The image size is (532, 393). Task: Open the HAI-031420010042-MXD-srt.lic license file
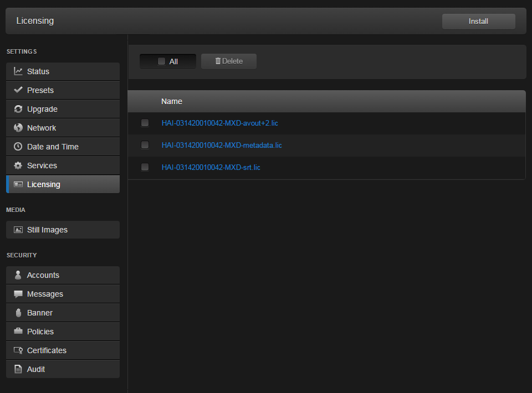click(x=211, y=167)
